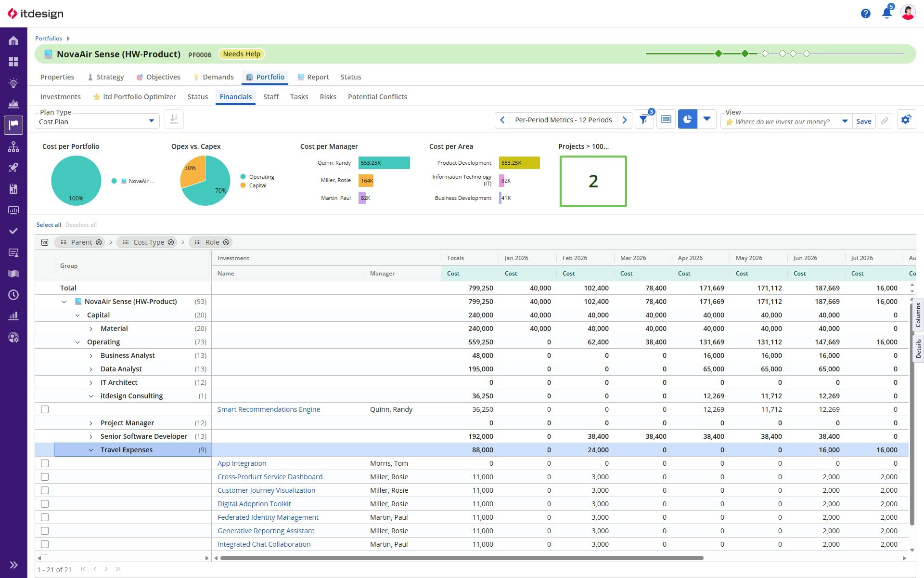
Task: Open the user profile avatar
Action: tap(908, 13)
